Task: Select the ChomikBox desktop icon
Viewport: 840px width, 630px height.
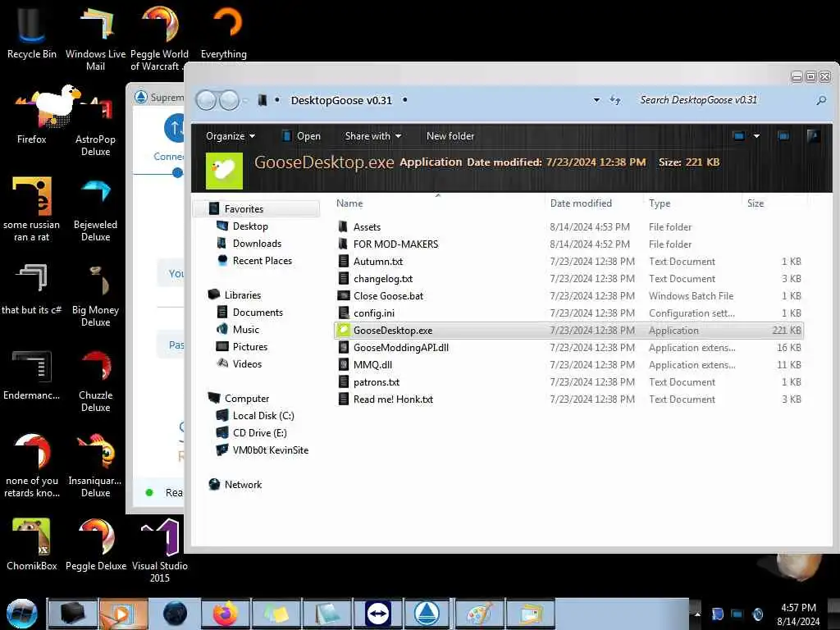Action: click(32, 544)
